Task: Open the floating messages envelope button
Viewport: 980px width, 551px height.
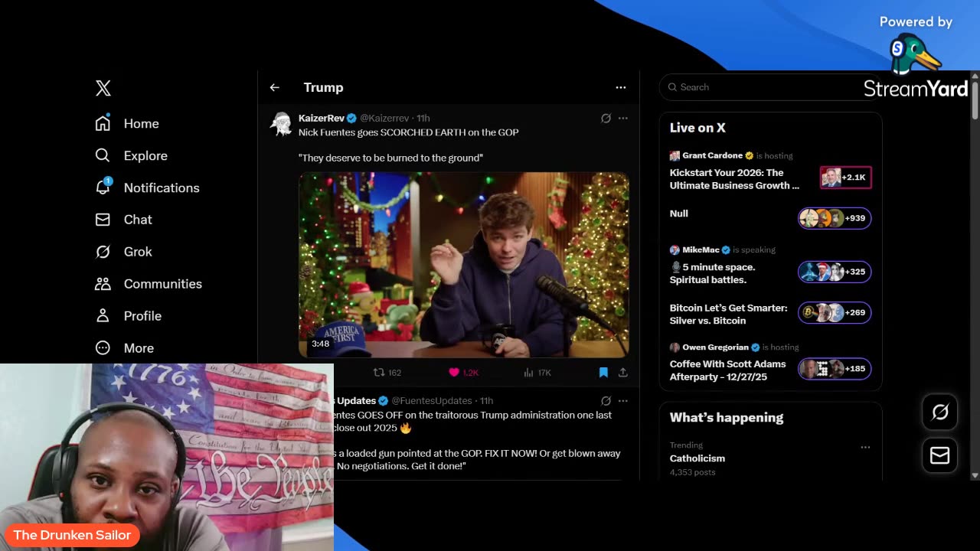Action: 939,455
